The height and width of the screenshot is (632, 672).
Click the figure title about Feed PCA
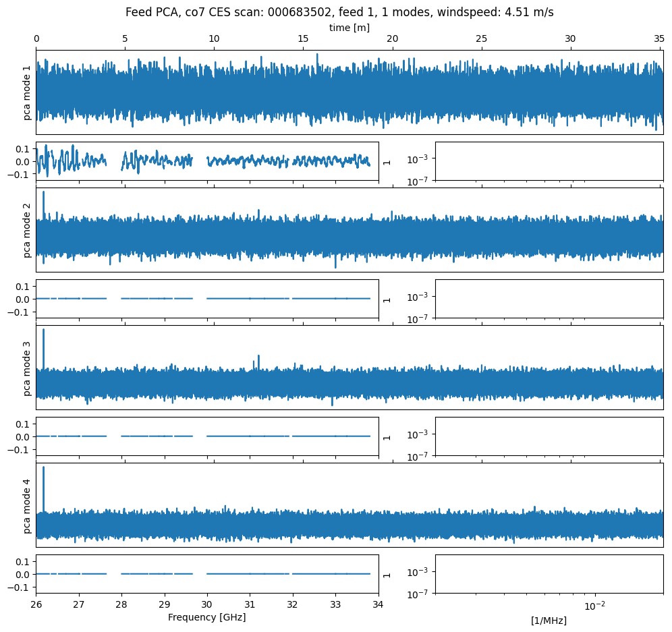point(339,13)
